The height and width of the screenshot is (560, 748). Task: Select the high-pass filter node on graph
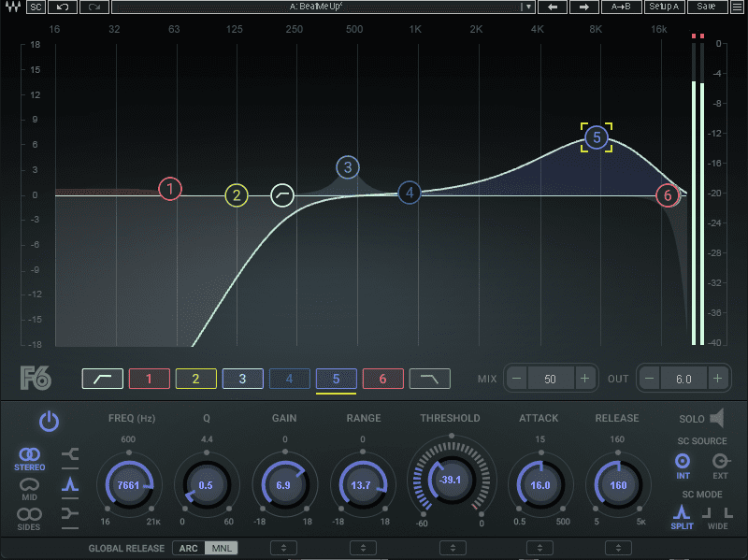282,195
